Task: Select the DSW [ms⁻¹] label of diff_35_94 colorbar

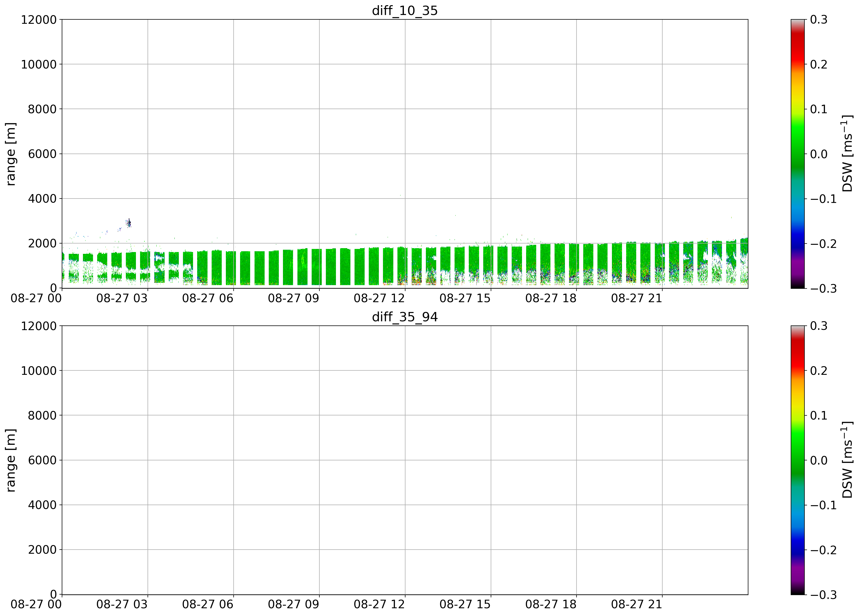Action: [x=846, y=460]
